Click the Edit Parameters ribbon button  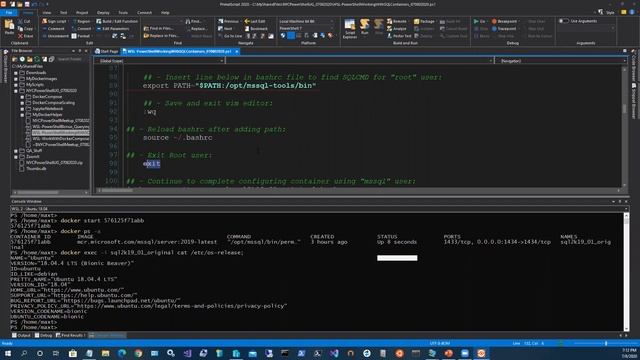pyautogui.click(x=113, y=29)
